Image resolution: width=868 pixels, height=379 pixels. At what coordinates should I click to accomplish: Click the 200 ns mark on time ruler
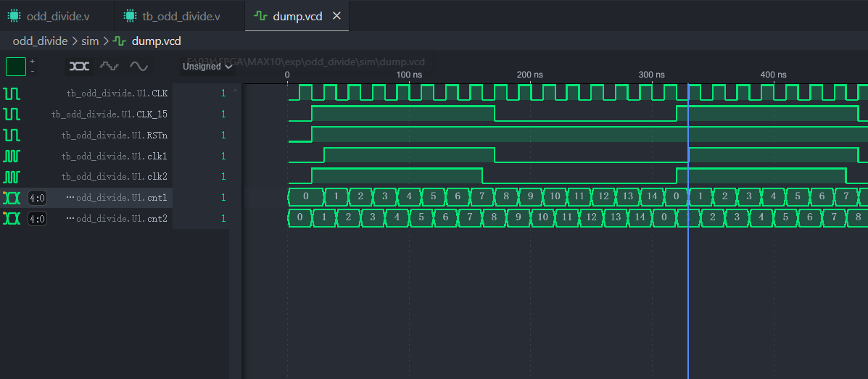click(x=530, y=75)
